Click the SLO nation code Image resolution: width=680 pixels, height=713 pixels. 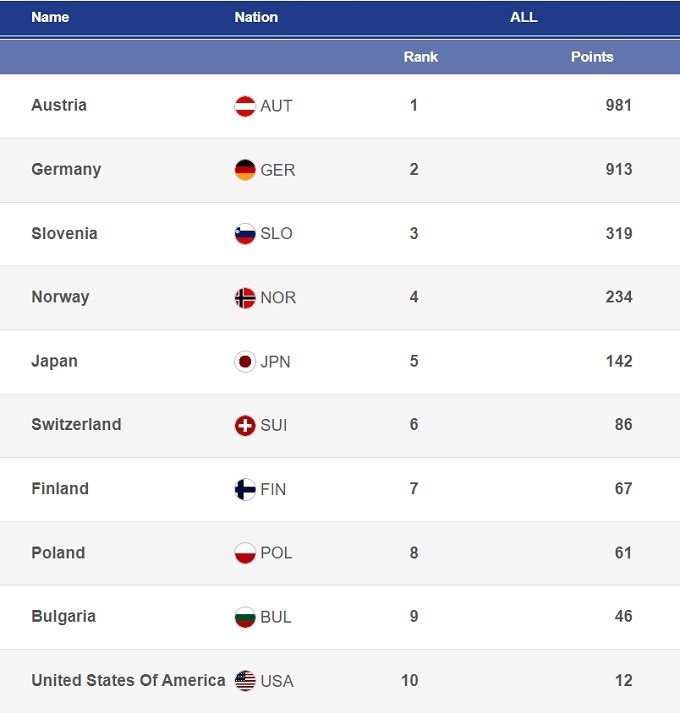point(276,233)
